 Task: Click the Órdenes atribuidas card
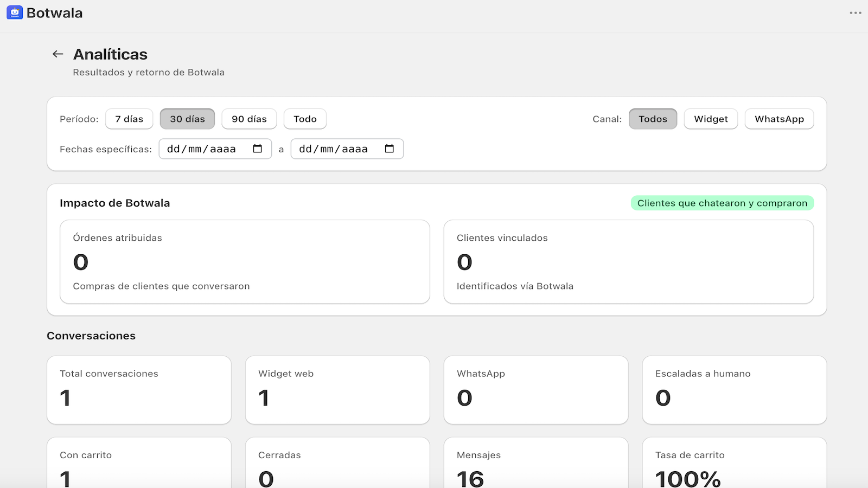click(245, 261)
